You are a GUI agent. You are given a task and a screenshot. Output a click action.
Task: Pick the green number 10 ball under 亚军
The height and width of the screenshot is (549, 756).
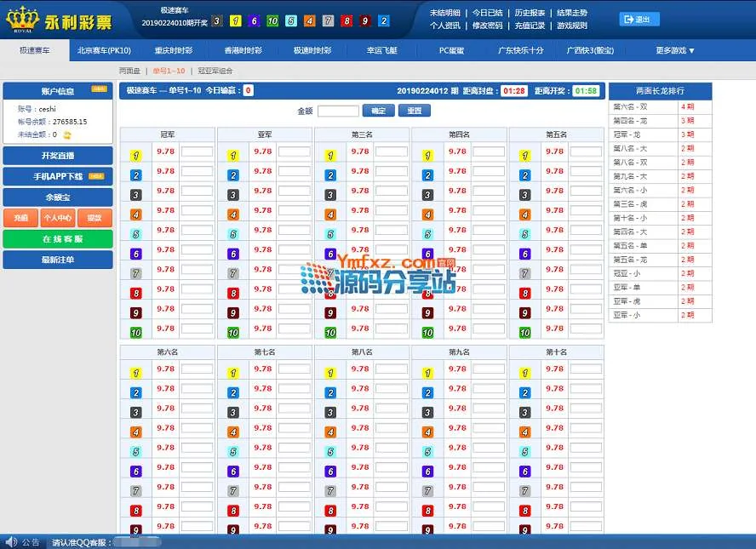click(x=232, y=333)
